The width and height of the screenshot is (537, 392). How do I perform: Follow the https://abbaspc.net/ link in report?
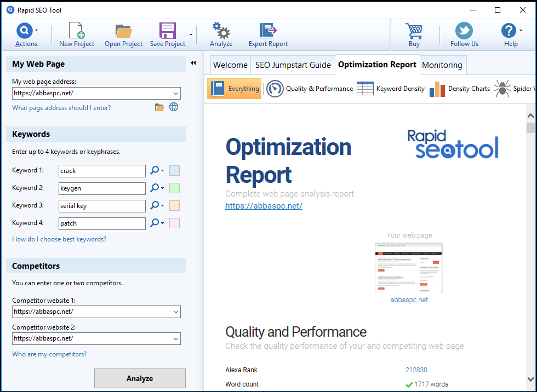[x=264, y=205]
